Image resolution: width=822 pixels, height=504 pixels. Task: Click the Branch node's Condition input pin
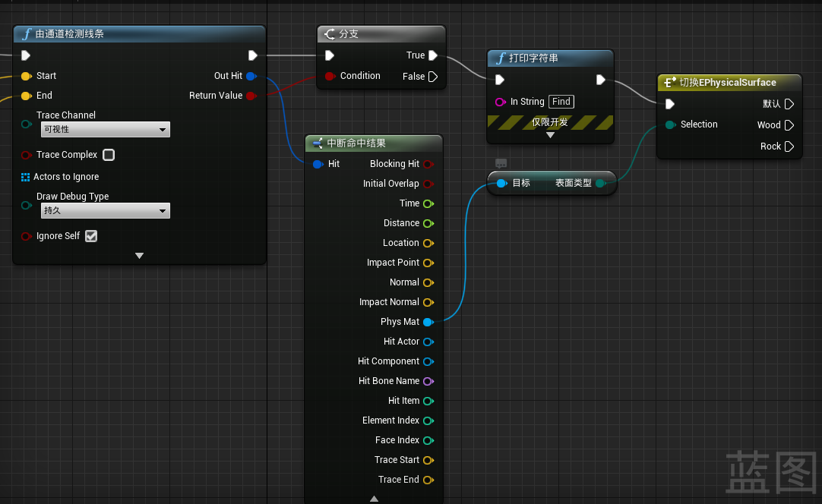pos(330,76)
